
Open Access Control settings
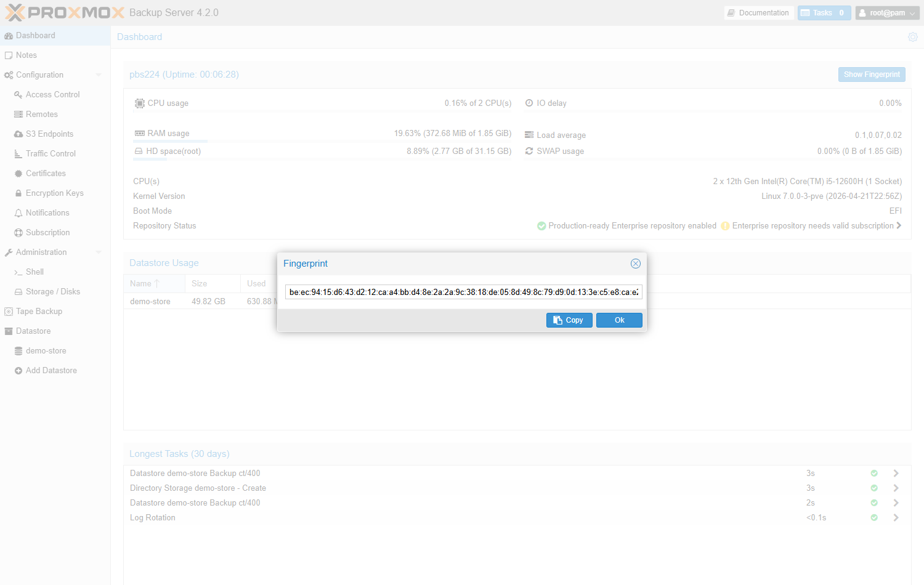tap(55, 95)
